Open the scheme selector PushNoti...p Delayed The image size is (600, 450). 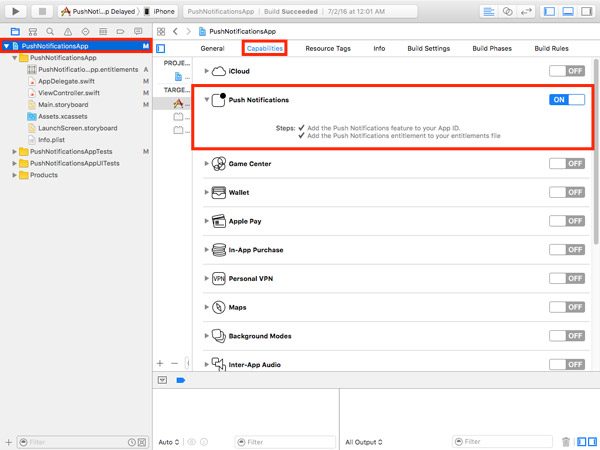[99, 11]
